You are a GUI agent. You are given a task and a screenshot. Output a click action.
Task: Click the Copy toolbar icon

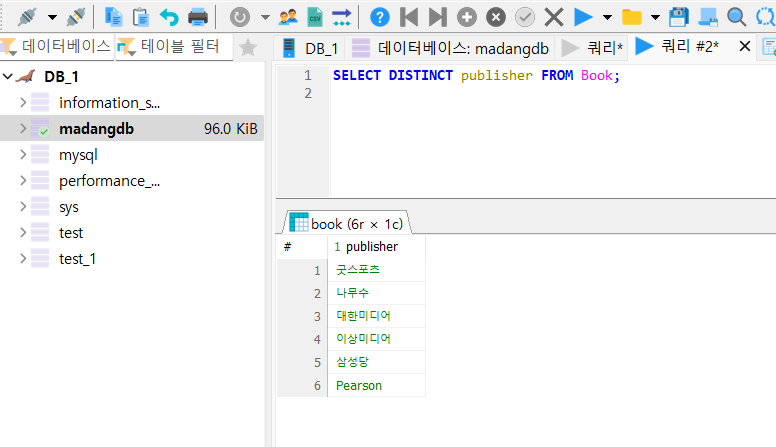point(114,17)
